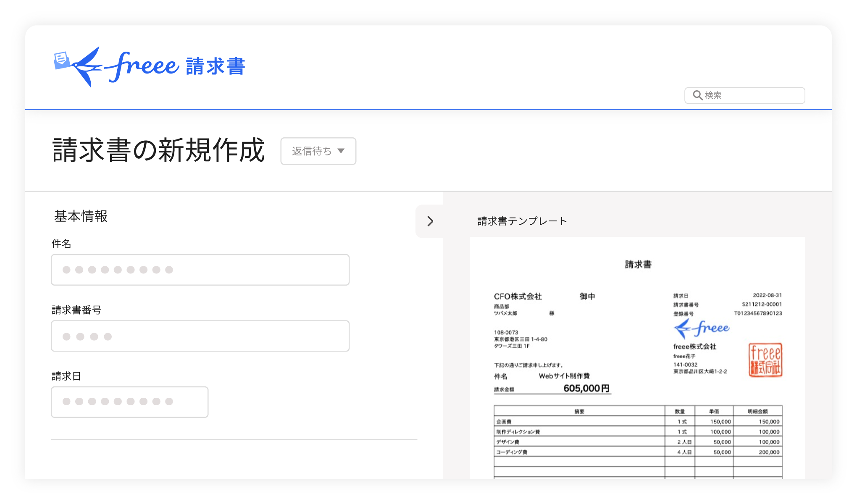Click the 請求日 date input field
Screen dimensions: 857x504
coord(129,402)
